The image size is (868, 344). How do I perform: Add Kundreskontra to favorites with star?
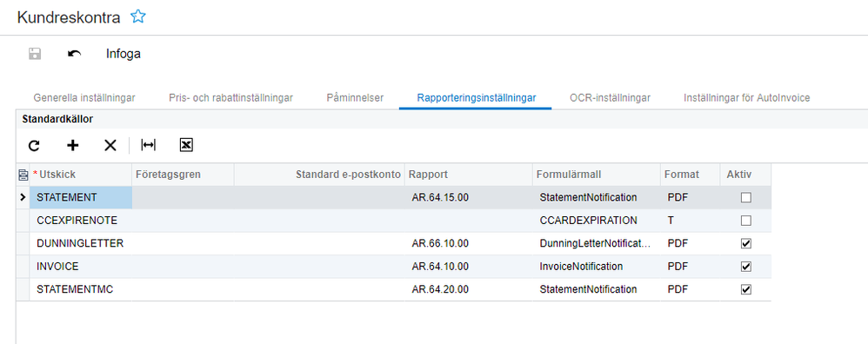point(137,17)
